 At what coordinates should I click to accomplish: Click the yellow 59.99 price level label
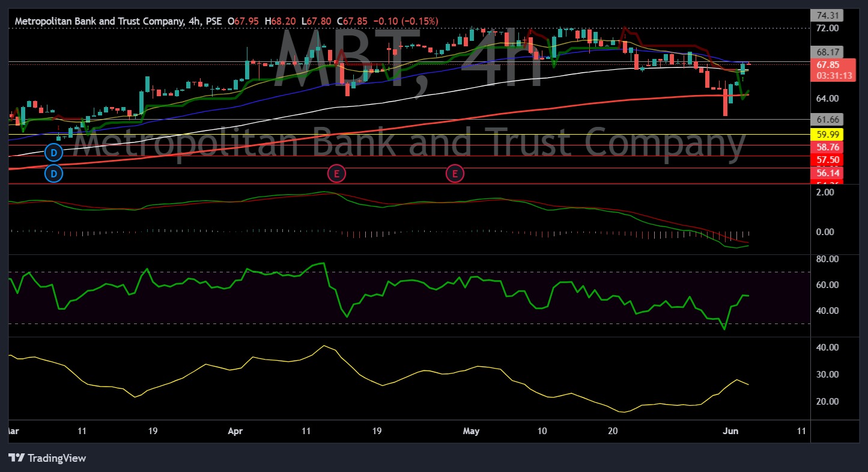pyautogui.click(x=828, y=135)
